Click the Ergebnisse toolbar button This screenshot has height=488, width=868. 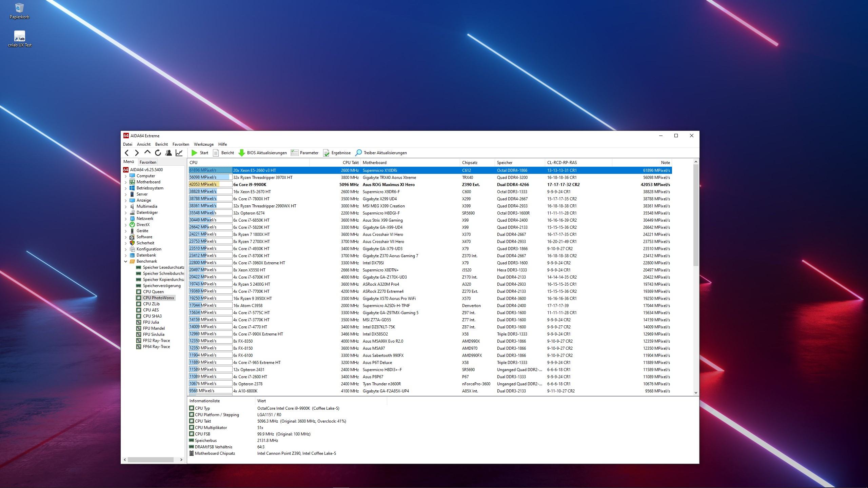[337, 153]
